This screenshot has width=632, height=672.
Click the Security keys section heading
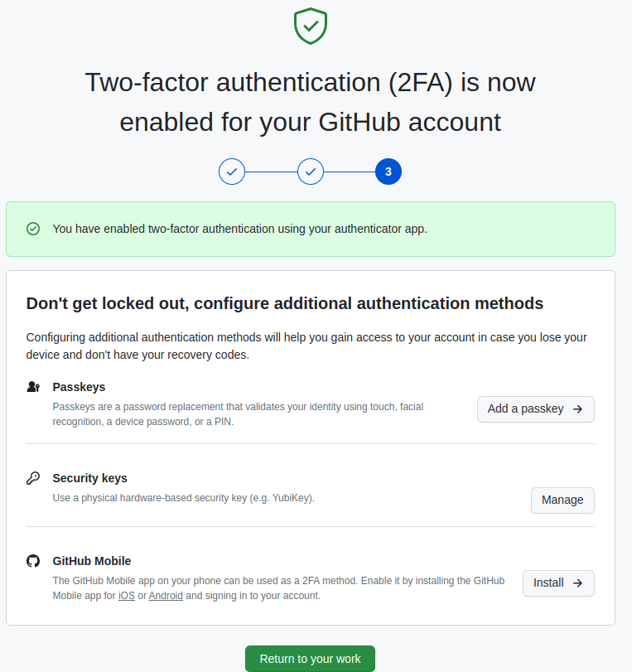[x=89, y=477]
